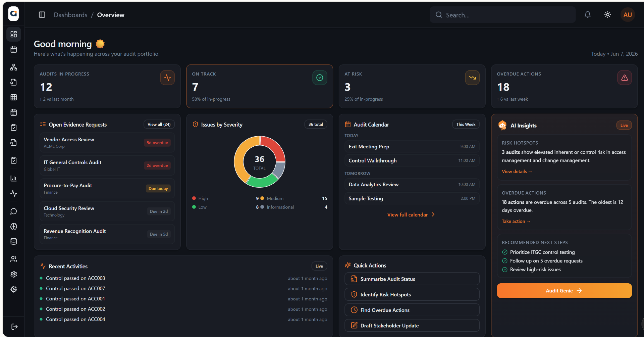This screenshot has width=644, height=337.
Task: Click inside the Search field
Action: click(502, 15)
